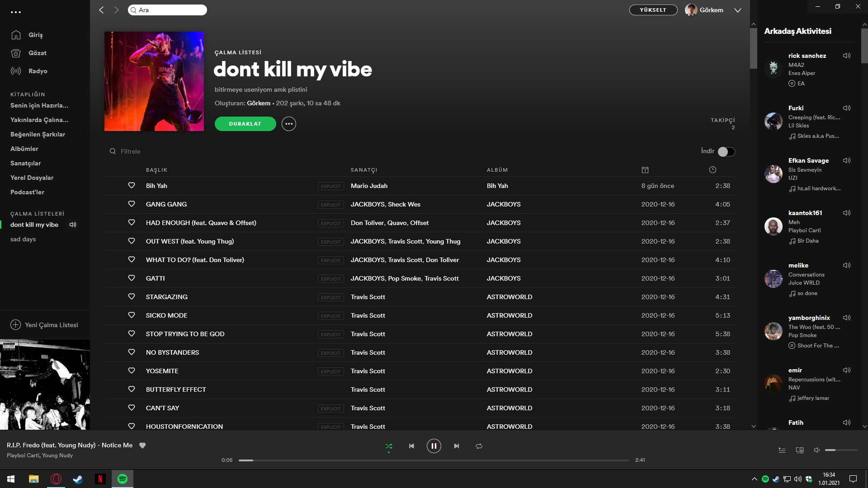
Task: Click the YÜKSELT upgrade button
Action: (x=653, y=10)
